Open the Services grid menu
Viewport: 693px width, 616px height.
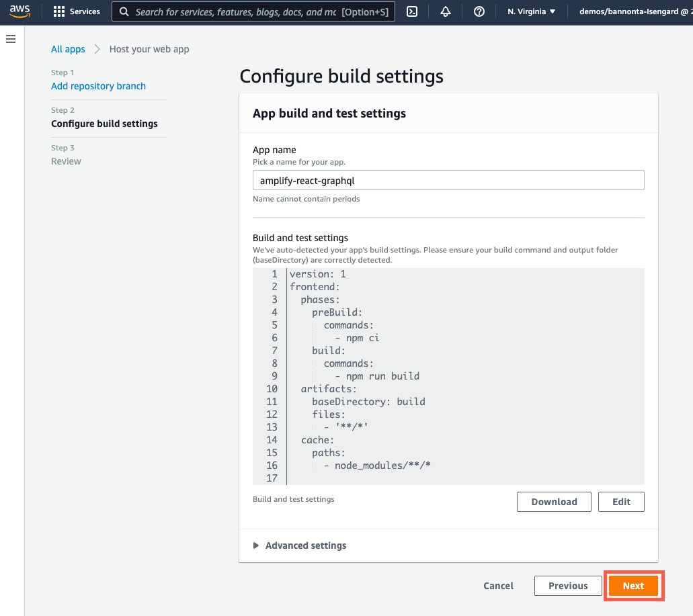[77, 11]
